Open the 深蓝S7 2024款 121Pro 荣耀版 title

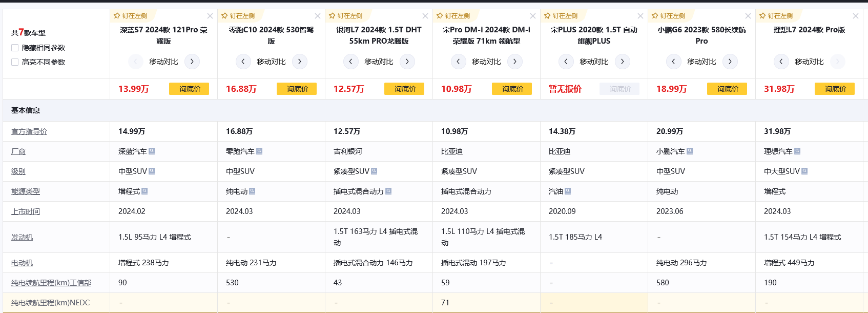[164, 35]
